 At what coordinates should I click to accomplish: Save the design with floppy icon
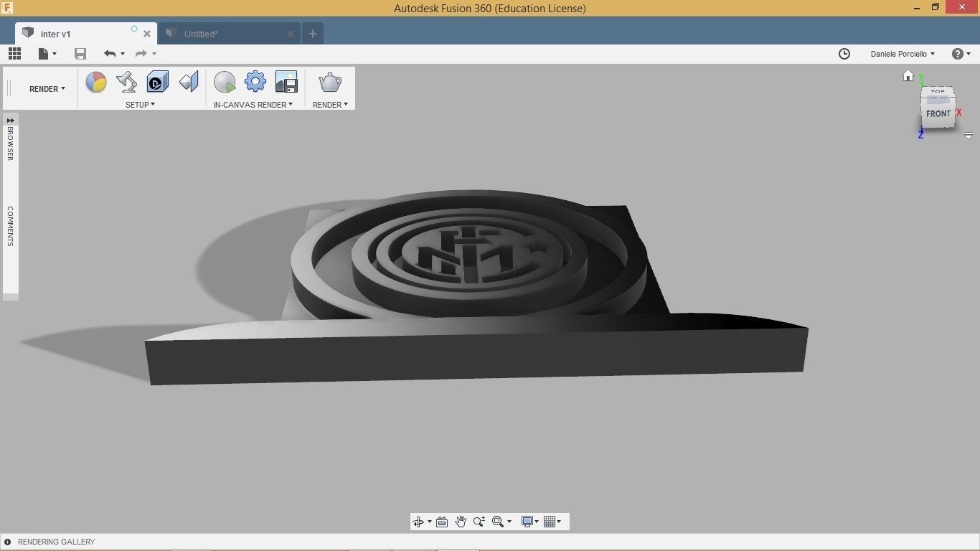[x=80, y=54]
